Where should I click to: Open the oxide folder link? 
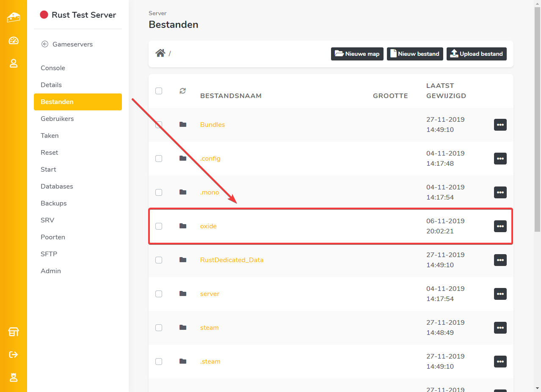(x=208, y=226)
